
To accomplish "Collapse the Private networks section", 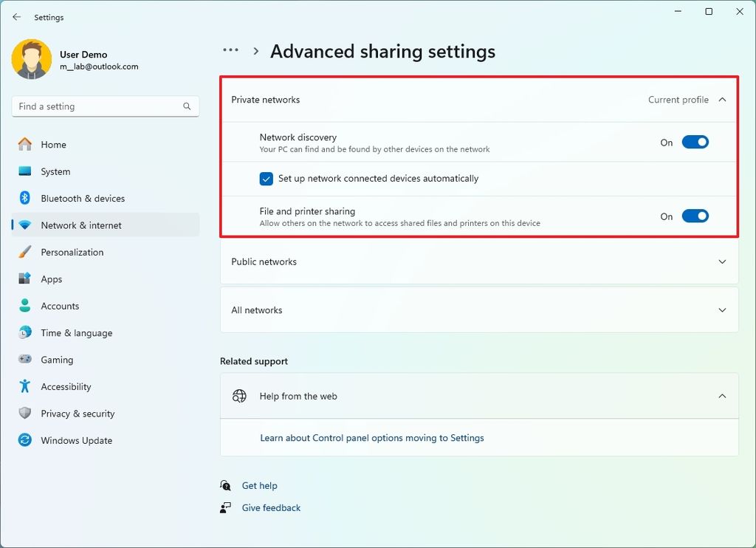I will pos(722,99).
